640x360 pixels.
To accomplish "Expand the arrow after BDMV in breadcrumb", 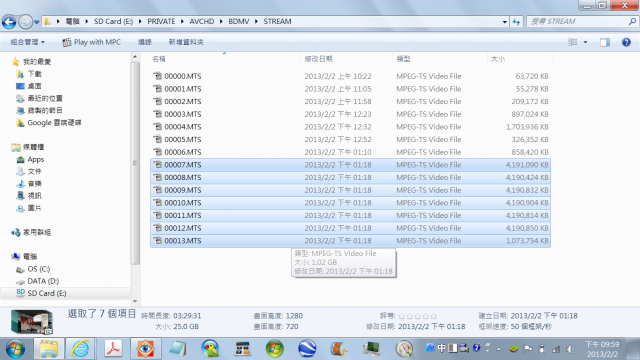I will click(x=256, y=22).
